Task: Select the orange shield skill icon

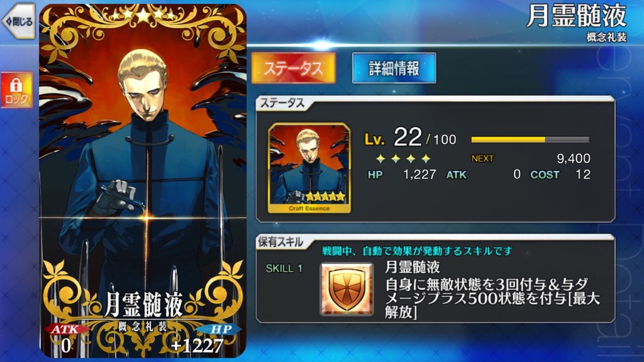Action: [347, 289]
